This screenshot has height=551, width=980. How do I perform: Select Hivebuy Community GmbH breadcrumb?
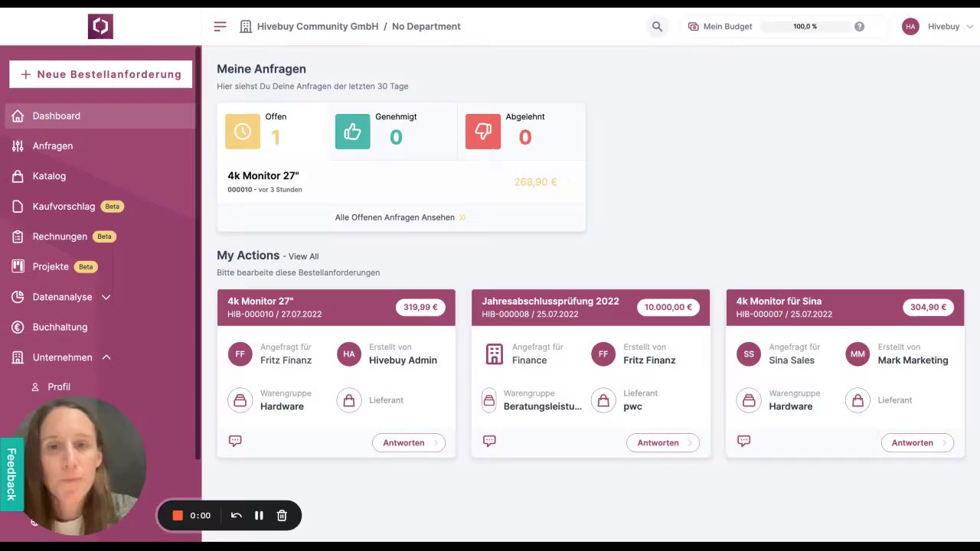318,26
